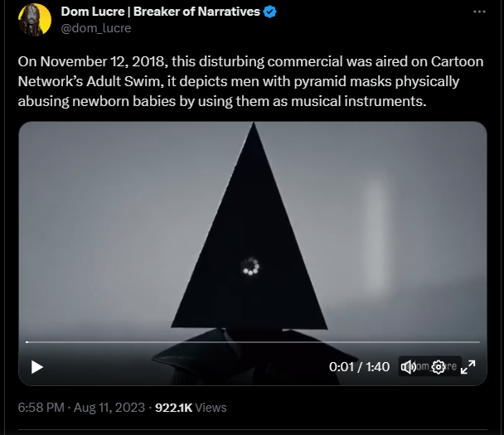Click the tweet timestamp 6:58 PM
Screen dimensions: 504x435
point(41,408)
